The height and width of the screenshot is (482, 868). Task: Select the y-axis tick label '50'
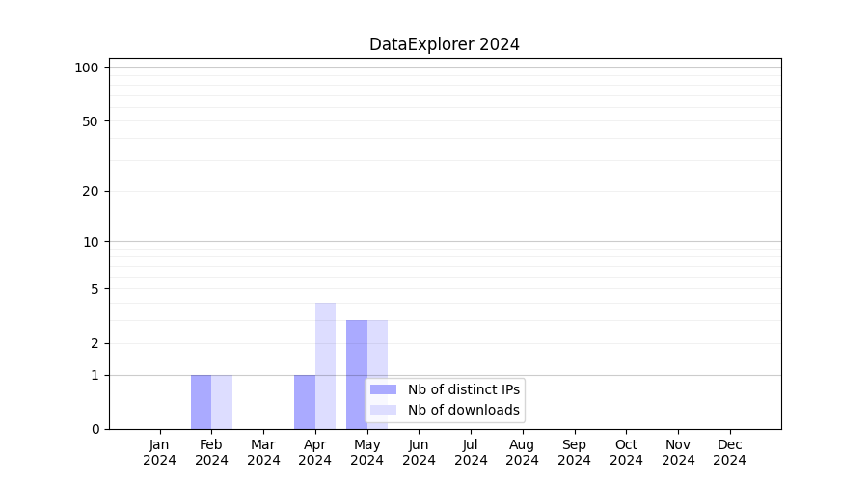(x=91, y=121)
